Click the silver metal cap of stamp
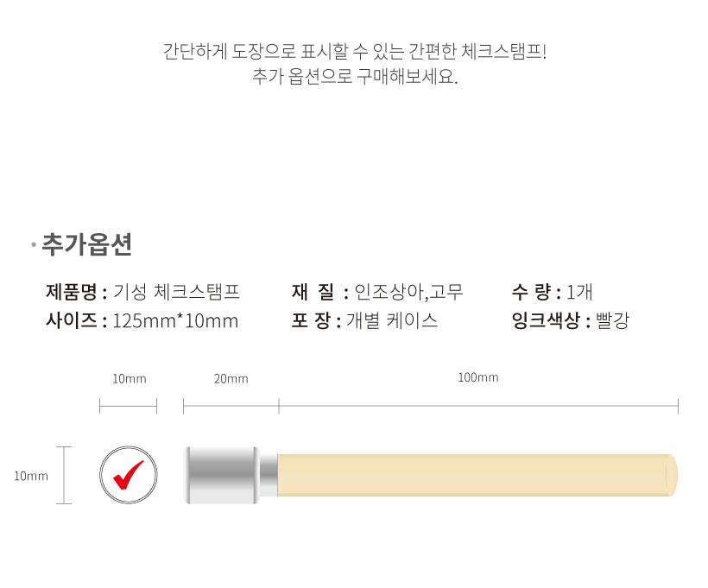This screenshot has width=708, height=588. coord(222,475)
